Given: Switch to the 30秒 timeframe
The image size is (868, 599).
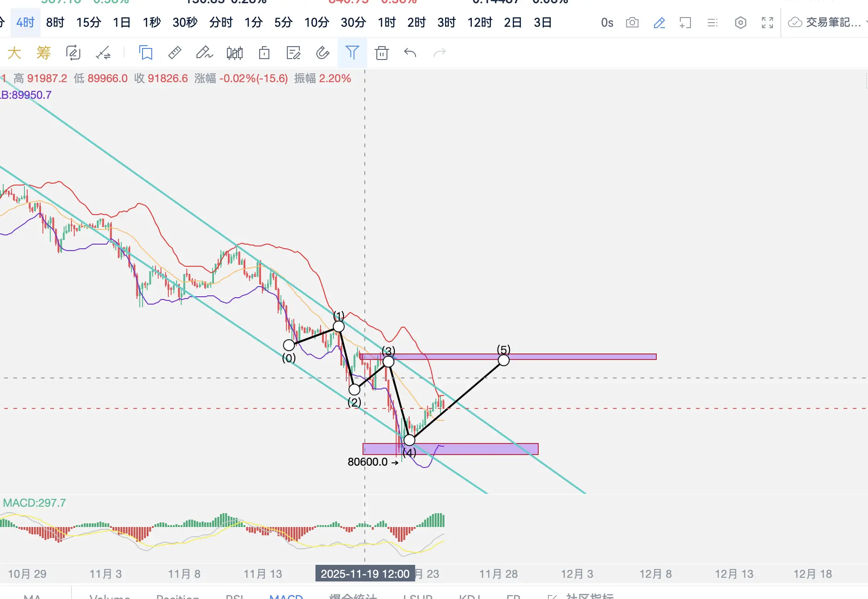Looking at the screenshot, I should pyautogui.click(x=185, y=23).
